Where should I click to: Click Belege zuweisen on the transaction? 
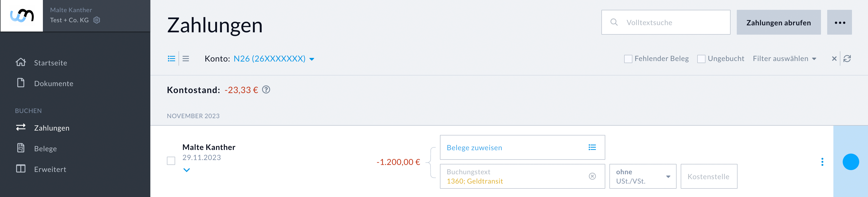coord(474,147)
